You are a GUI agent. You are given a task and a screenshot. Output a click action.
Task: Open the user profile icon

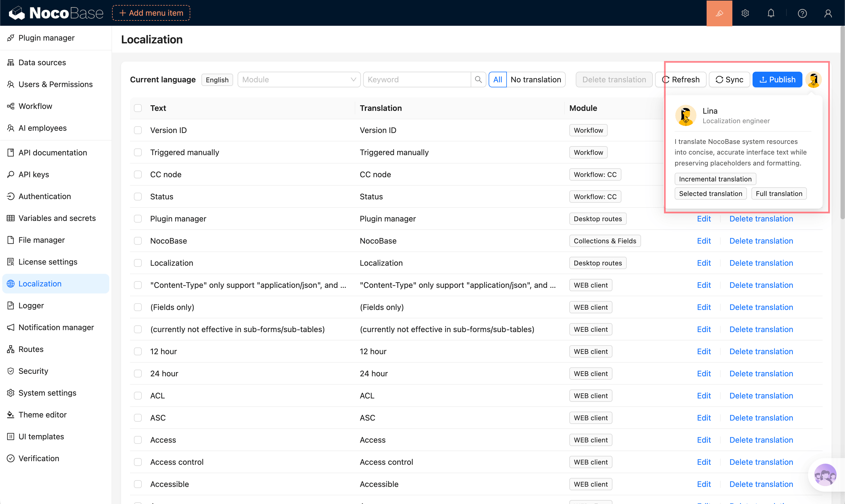click(828, 13)
